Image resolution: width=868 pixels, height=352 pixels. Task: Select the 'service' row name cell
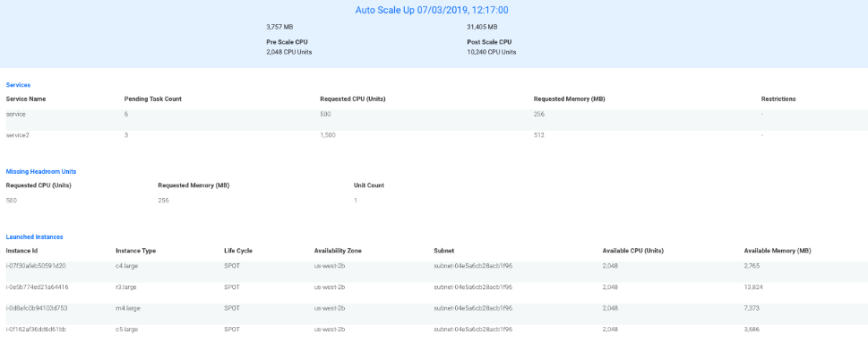pos(15,114)
